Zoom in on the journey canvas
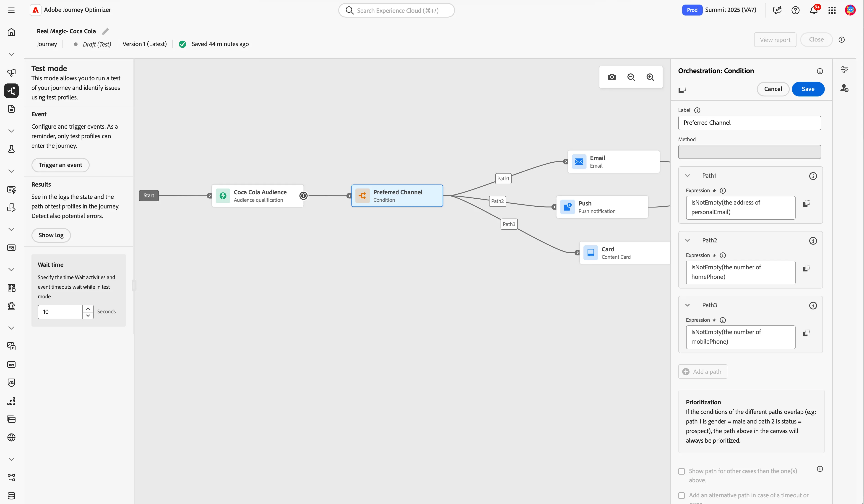Image resolution: width=864 pixels, height=504 pixels. 650,77
